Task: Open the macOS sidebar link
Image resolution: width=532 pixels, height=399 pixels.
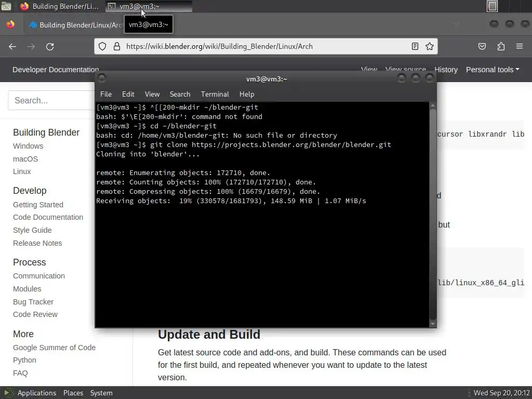Action: pos(25,159)
